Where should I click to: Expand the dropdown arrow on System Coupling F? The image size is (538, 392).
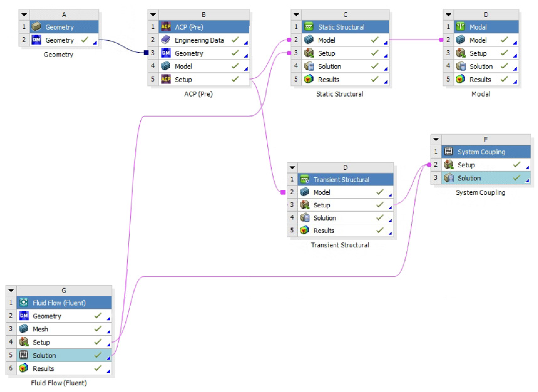[x=436, y=140]
